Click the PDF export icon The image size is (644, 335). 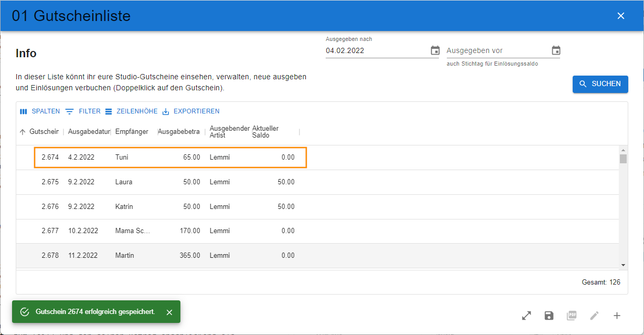pyautogui.click(x=572, y=316)
